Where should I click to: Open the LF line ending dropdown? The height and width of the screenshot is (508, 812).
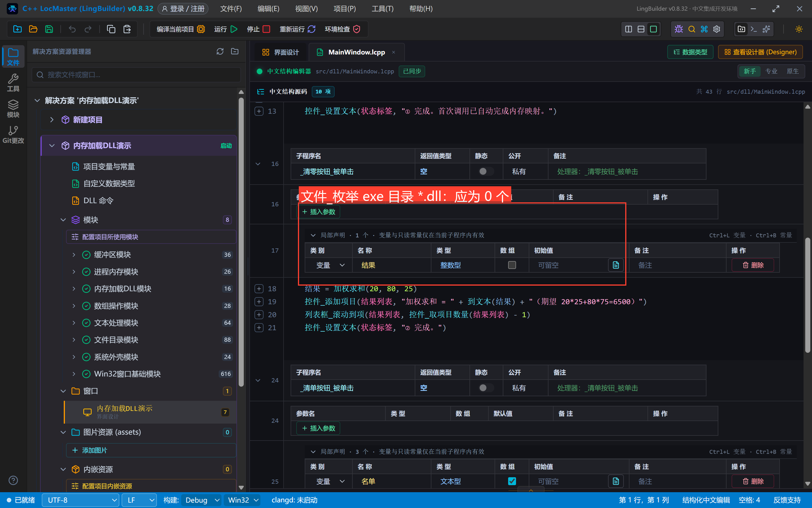click(139, 500)
